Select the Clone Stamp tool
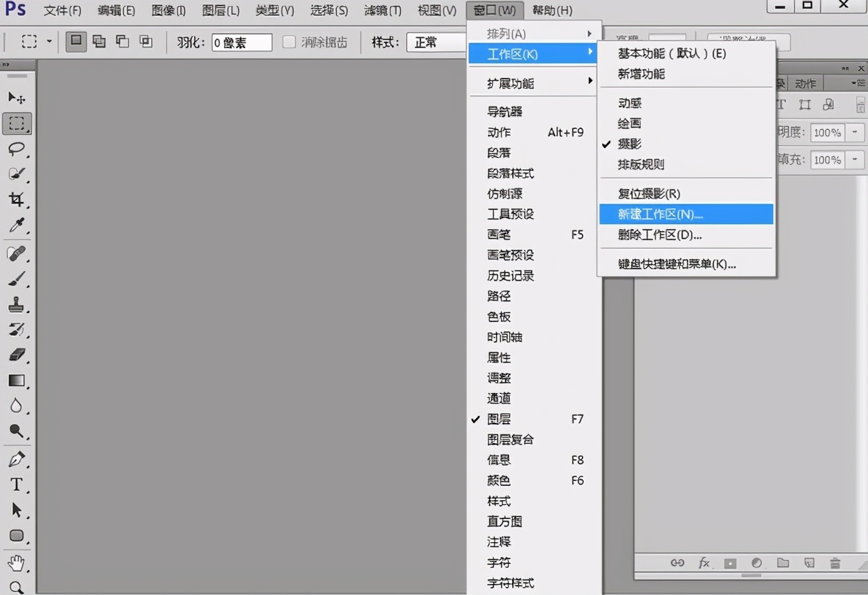 [18, 304]
